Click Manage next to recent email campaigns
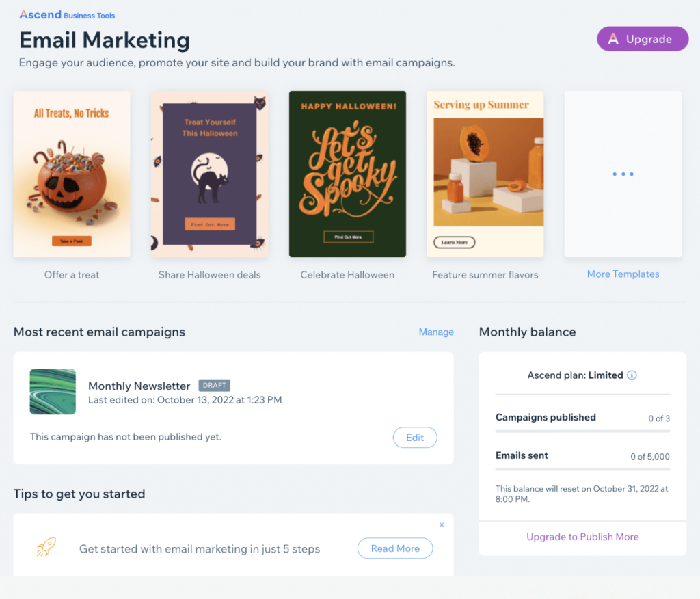 (x=436, y=332)
